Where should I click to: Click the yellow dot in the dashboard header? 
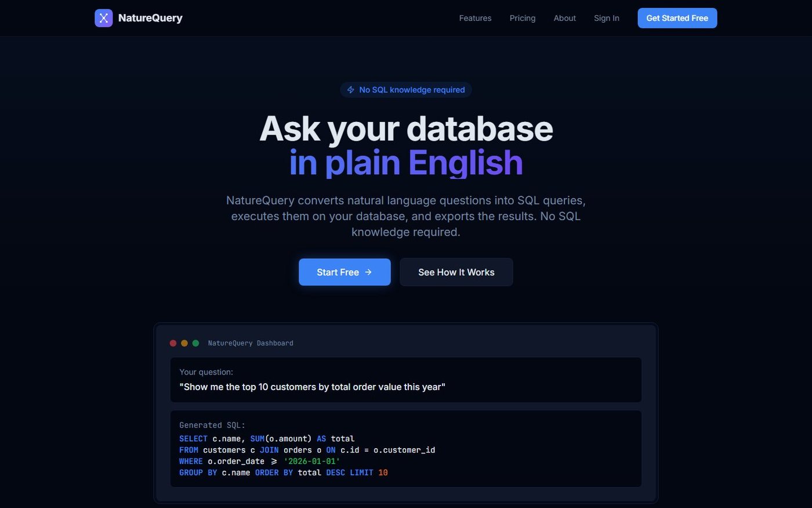click(184, 343)
